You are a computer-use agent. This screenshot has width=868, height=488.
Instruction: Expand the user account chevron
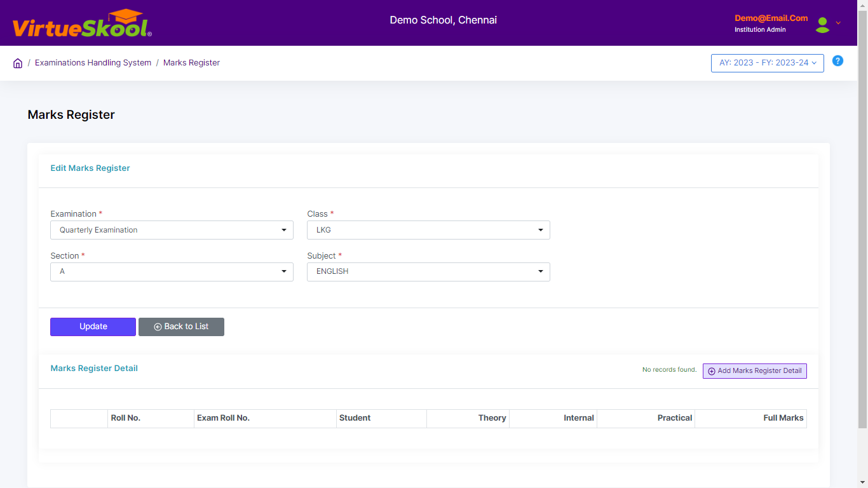coord(838,23)
